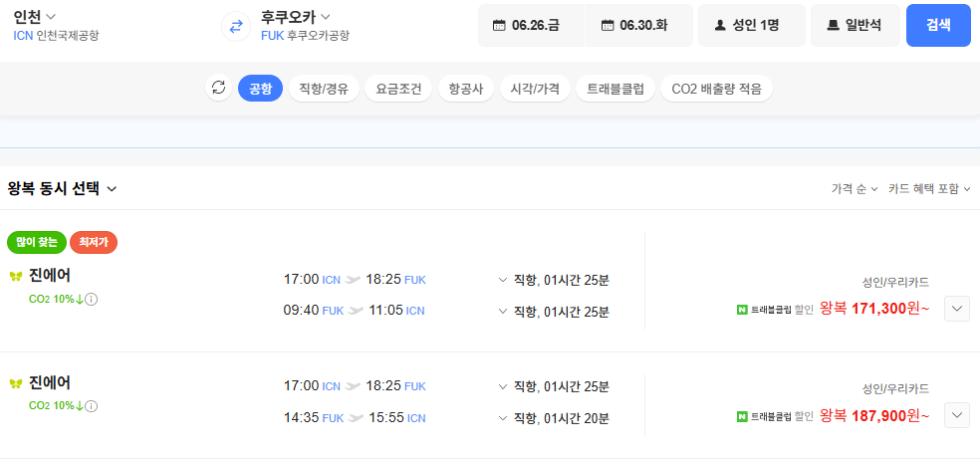Open 가격 순 sort dropdown
This screenshot has width=980, height=460.
click(855, 189)
